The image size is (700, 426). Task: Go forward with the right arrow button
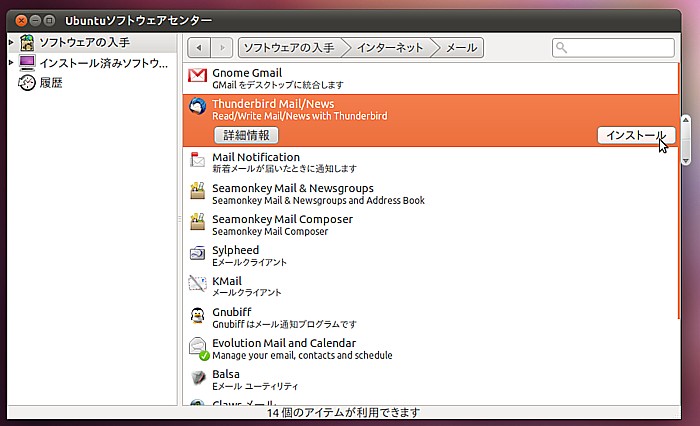[222, 48]
